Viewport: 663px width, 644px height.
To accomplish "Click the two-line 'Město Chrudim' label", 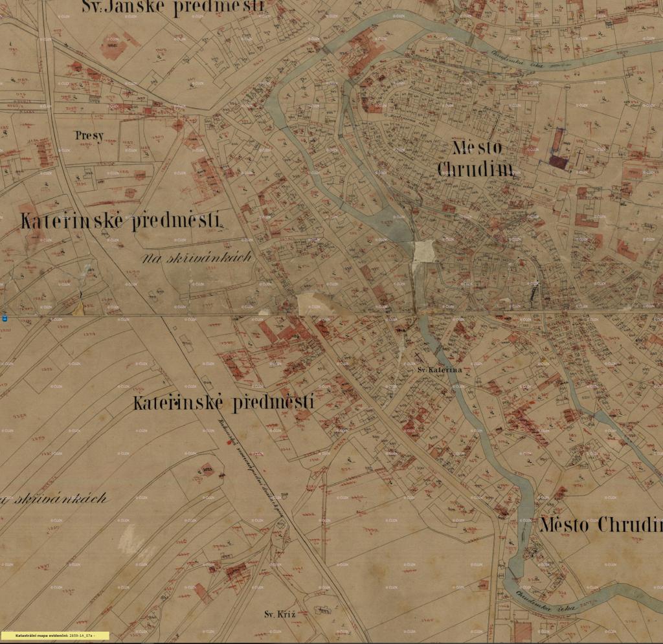I will [476, 159].
